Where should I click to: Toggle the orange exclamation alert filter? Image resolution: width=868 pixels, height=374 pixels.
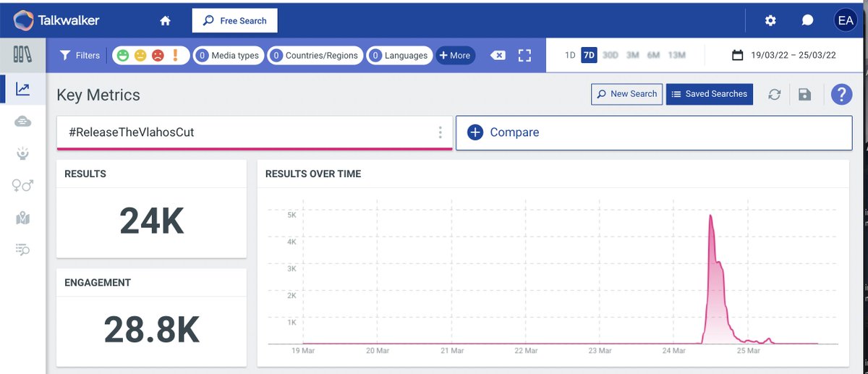coord(175,55)
